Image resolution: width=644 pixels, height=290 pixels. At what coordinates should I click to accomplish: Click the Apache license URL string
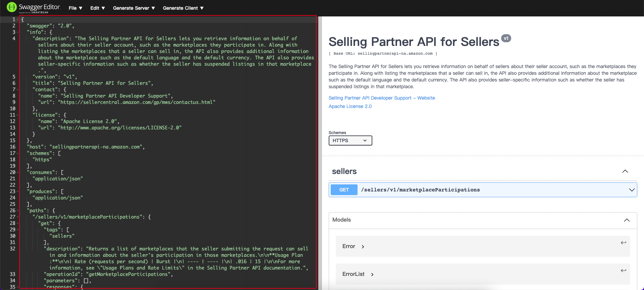point(120,128)
